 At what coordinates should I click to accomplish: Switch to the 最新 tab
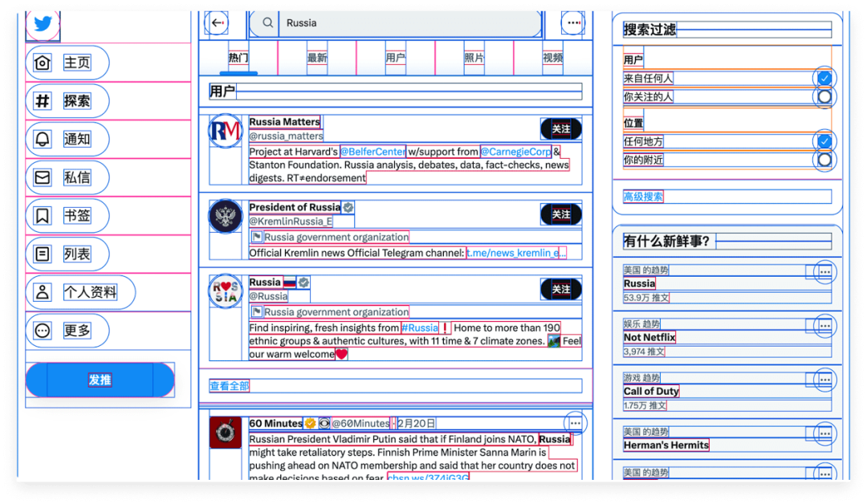pyautogui.click(x=317, y=58)
